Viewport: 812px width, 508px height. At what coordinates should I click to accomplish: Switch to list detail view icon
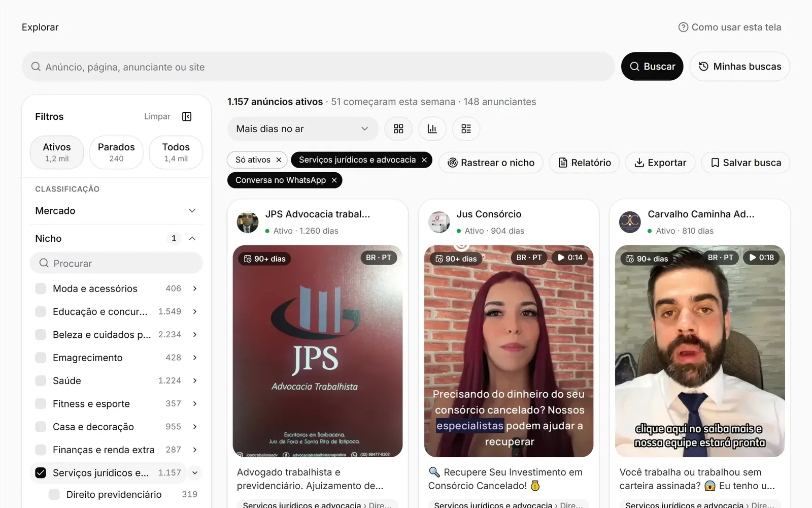(x=466, y=129)
